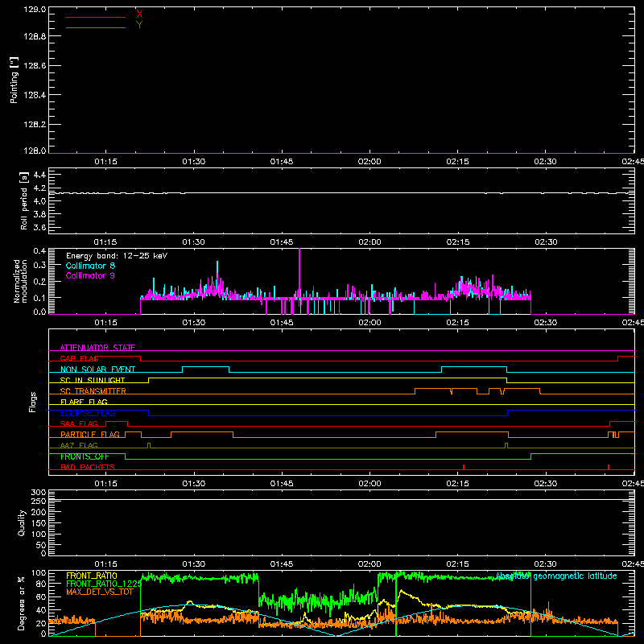
Task: Click the SC_TRANSMITTER flag label
Action: [93, 391]
